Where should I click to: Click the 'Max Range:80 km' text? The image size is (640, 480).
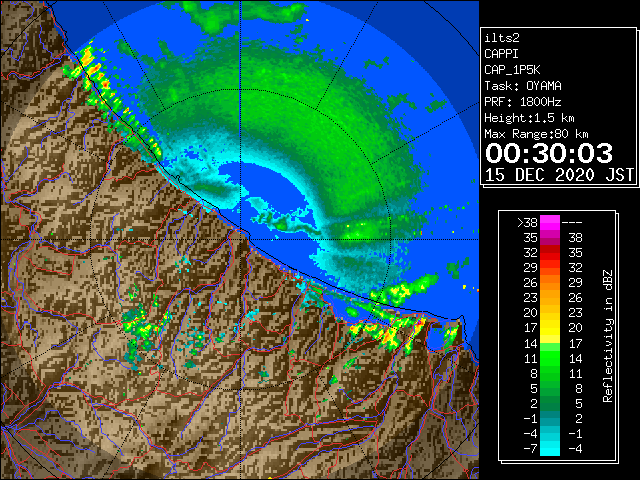coord(536,134)
